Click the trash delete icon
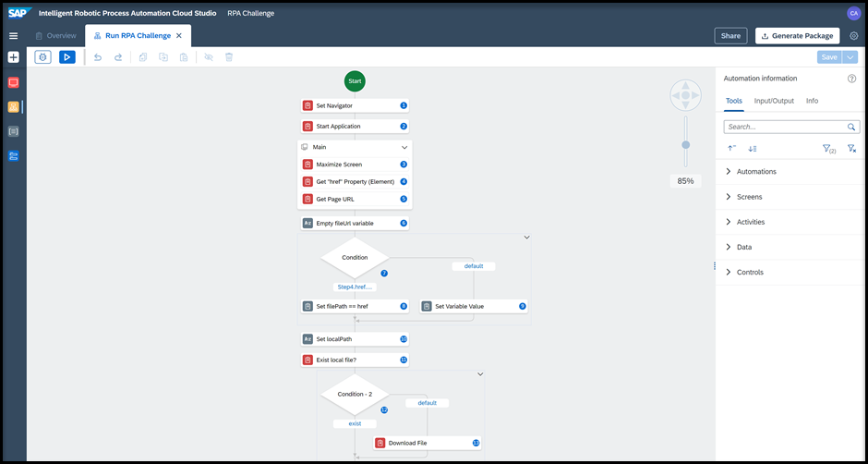868x464 pixels. coord(229,57)
